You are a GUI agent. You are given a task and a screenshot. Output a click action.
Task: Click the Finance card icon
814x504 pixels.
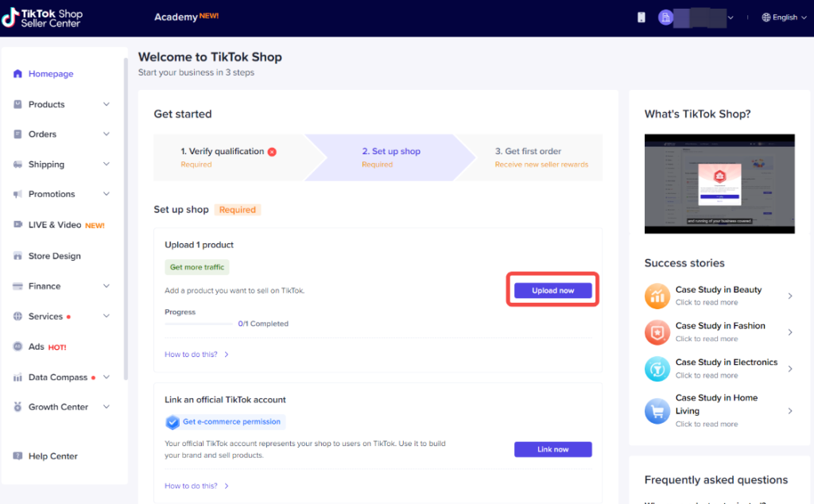17,286
